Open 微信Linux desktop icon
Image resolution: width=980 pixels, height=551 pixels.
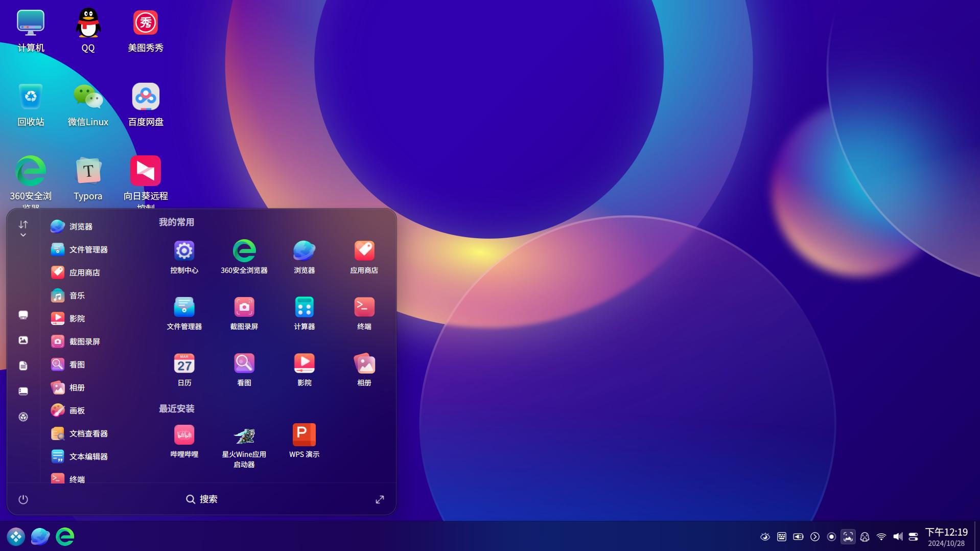(88, 104)
